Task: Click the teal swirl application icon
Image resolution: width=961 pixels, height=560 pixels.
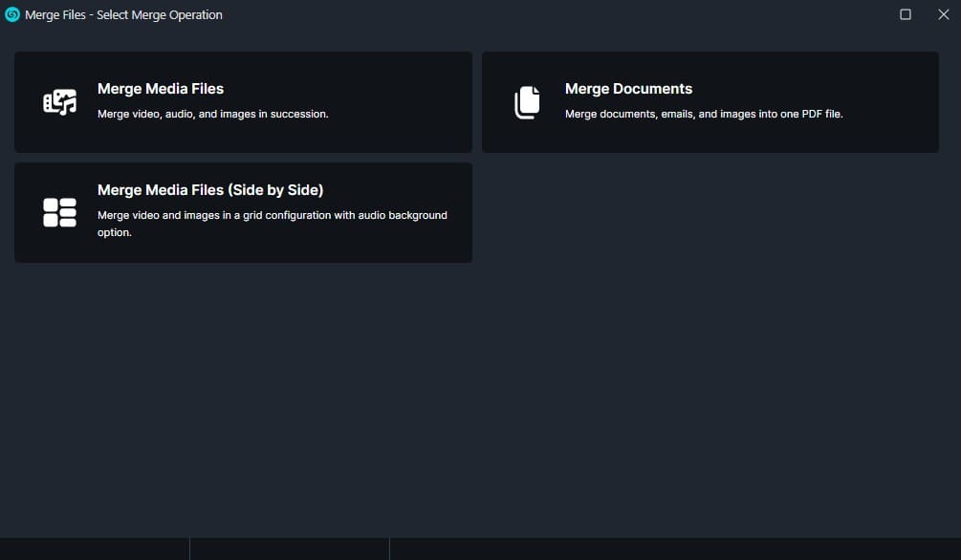Action: (x=12, y=14)
